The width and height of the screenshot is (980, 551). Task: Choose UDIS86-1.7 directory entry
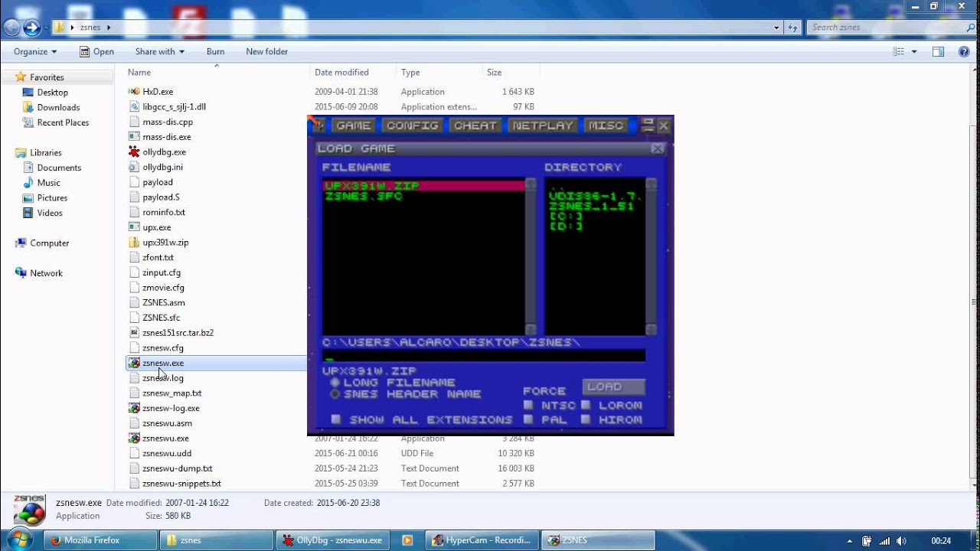point(595,196)
